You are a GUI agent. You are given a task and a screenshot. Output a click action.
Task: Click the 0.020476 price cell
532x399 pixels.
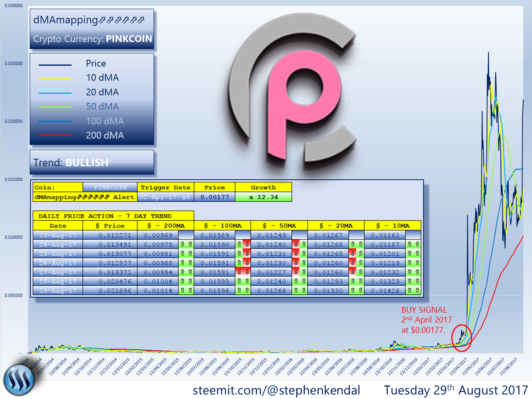click(110, 281)
